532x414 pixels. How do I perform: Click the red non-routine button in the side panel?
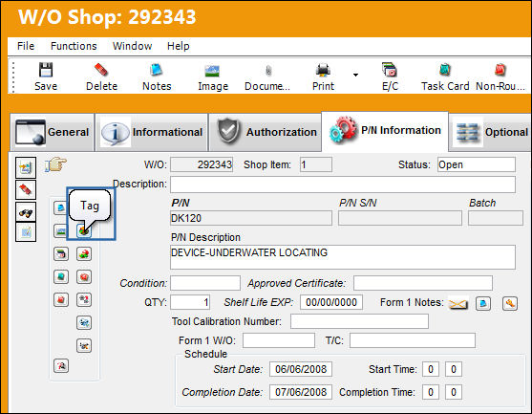(x=61, y=300)
